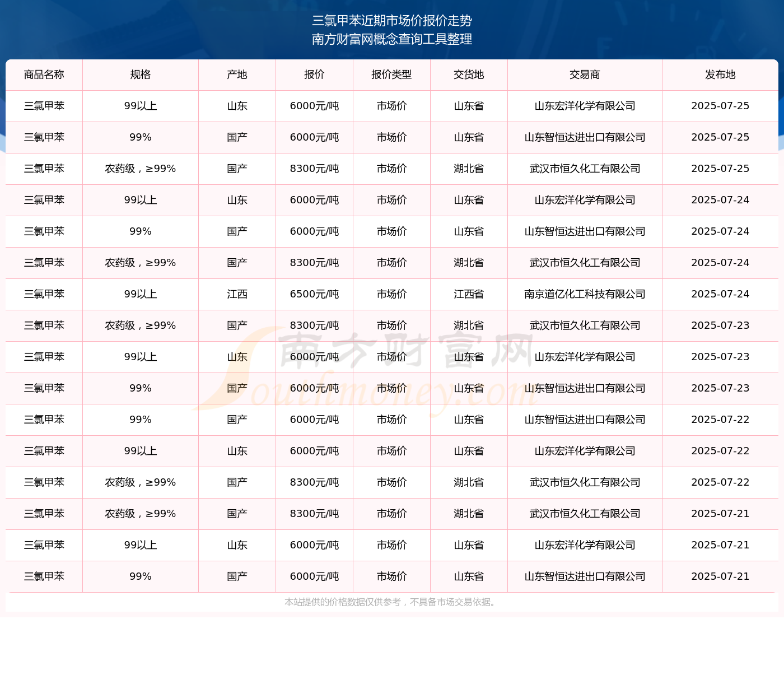784x675 pixels.
Task: Click 山东宏洋化学有限公司 in the 2025-07-21 row
Action: (x=585, y=545)
